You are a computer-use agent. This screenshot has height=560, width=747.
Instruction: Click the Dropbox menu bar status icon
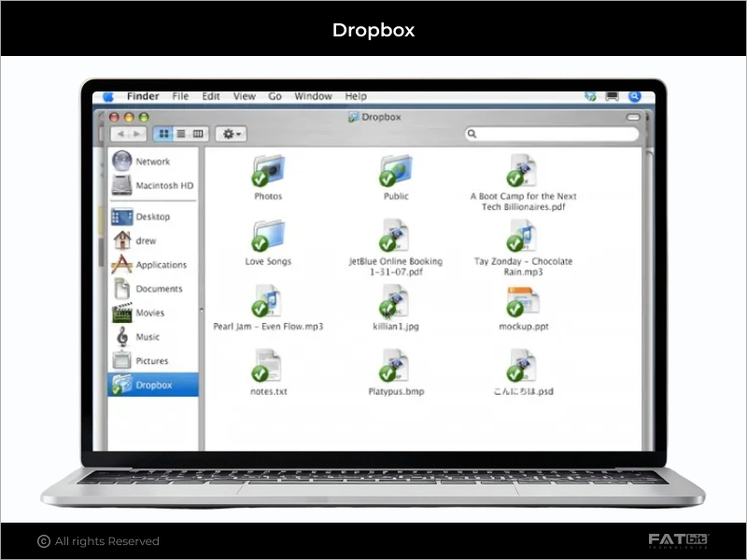(590, 97)
